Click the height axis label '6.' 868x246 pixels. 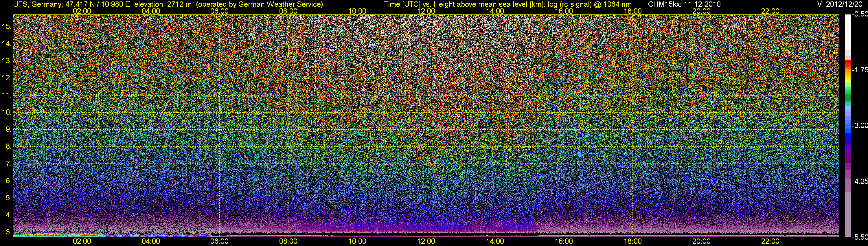click(8, 181)
